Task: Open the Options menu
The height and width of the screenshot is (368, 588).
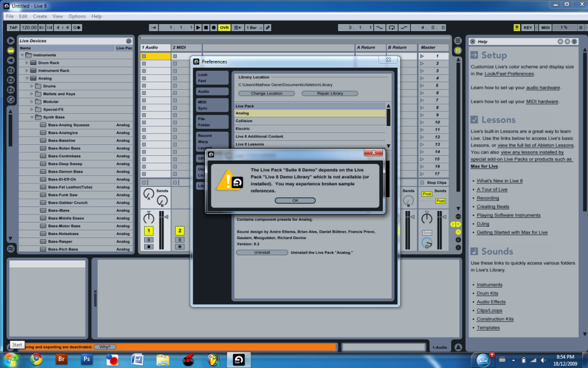Action: [76, 16]
